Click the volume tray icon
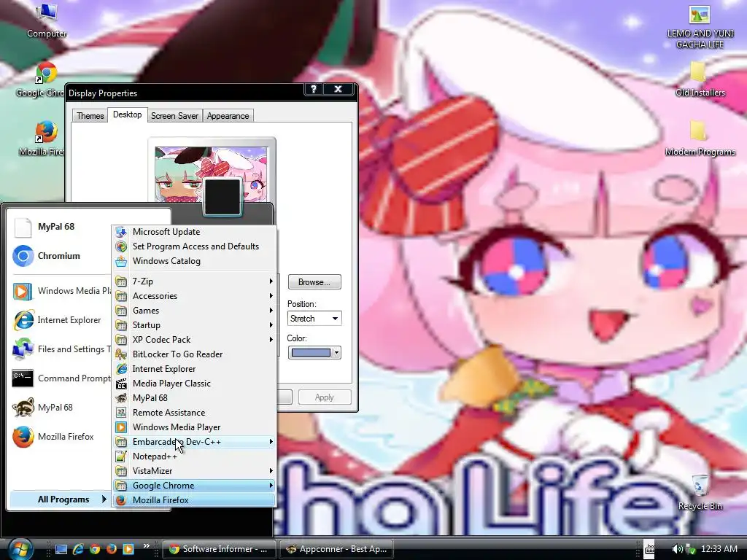Image resolution: width=747 pixels, height=560 pixels. point(676,549)
